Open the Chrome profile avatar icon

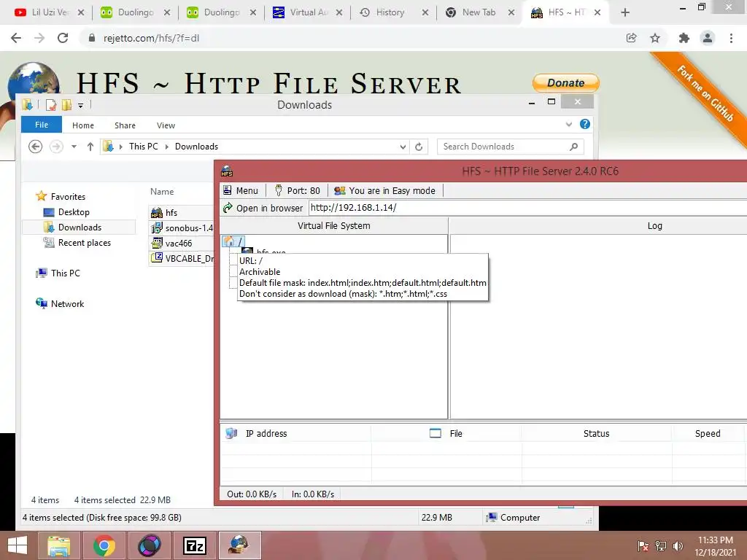(708, 38)
